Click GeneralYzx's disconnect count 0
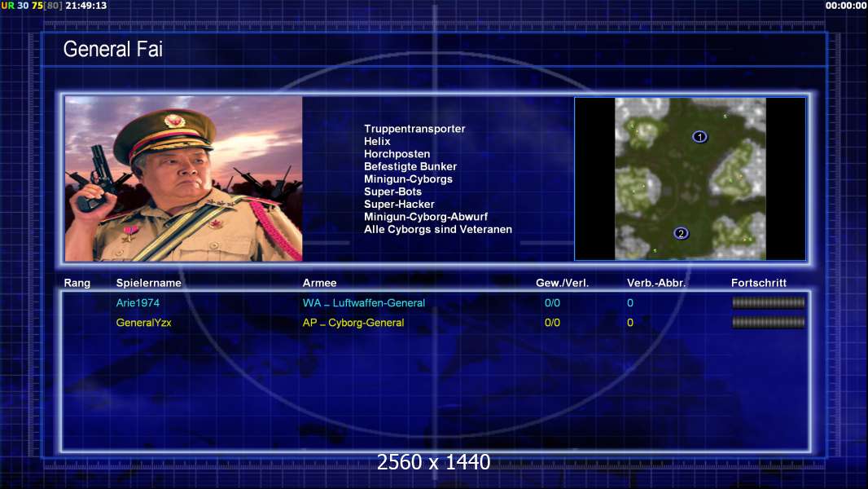This screenshot has height=489, width=868. coord(630,322)
